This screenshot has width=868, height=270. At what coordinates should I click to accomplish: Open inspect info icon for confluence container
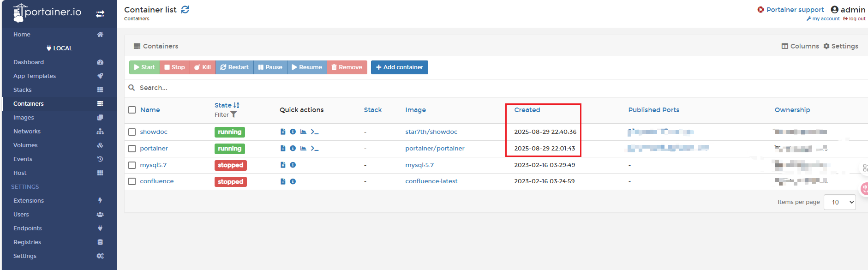[293, 181]
